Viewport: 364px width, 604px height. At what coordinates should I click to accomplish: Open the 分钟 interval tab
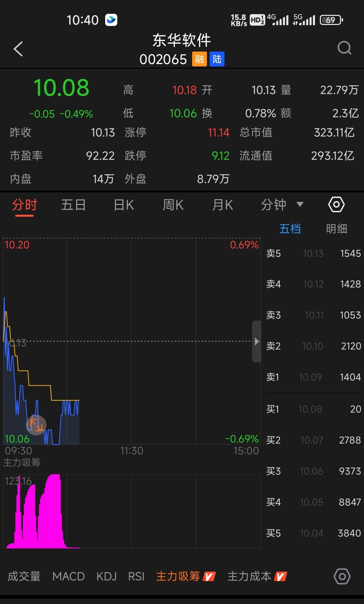click(x=274, y=205)
